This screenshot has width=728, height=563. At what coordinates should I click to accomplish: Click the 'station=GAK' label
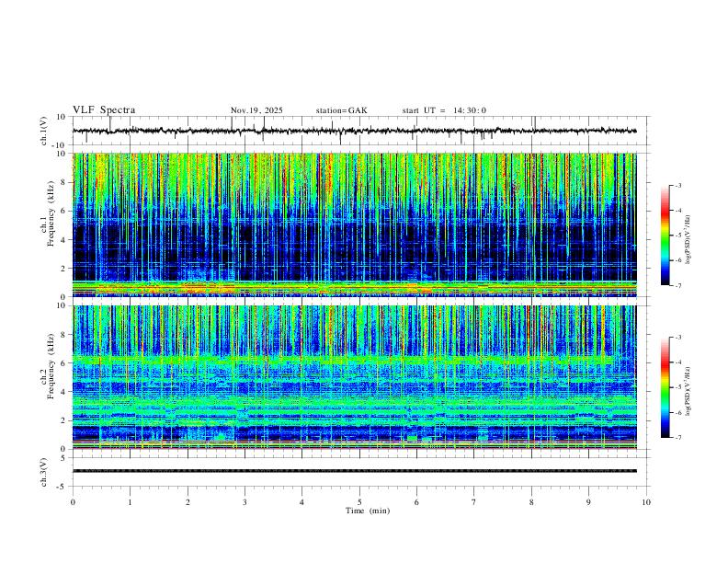(x=342, y=110)
